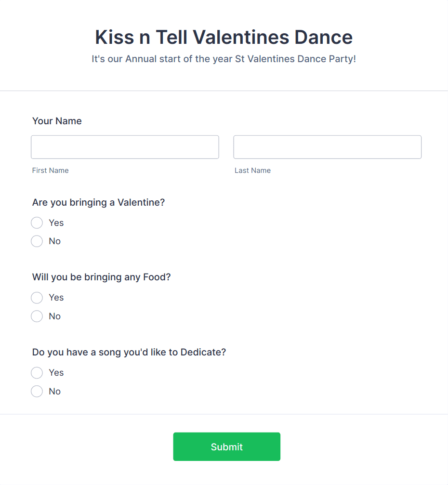The height and width of the screenshot is (485, 448).
Task: Choose Yes radio for bringing Food
Action: [37, 298]
